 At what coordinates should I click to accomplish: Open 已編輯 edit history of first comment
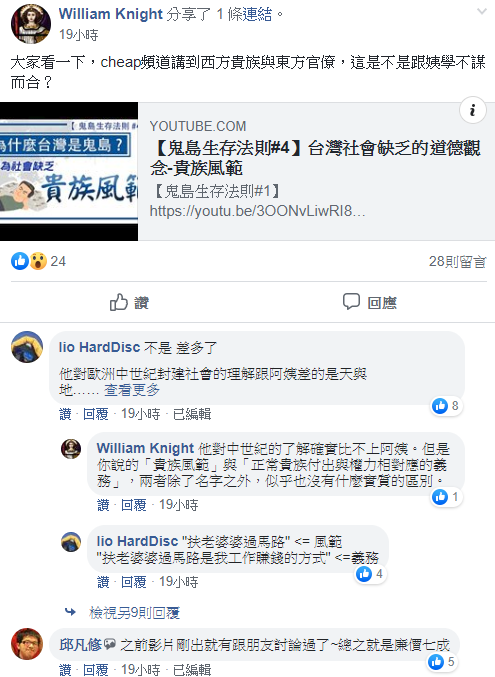coord(192,414)
